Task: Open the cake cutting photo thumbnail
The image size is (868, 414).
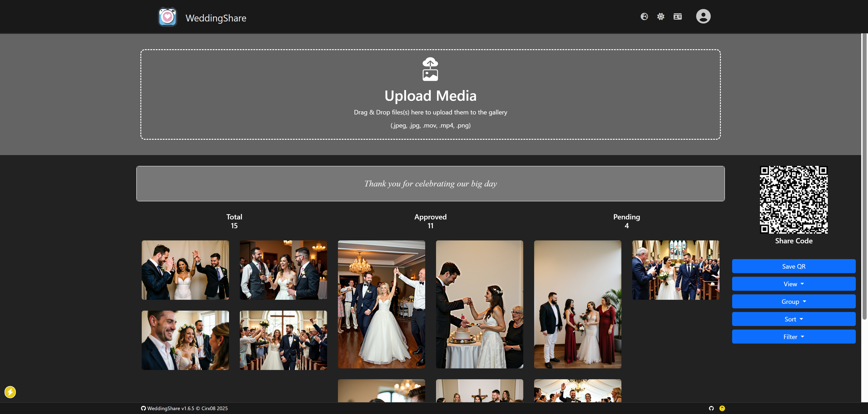Action: pyautogui.click(x=479, y=304)
